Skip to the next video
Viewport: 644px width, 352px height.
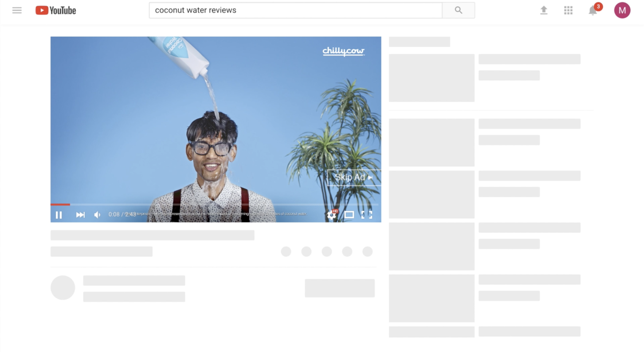pyautogui.click(x=80, y=215)
